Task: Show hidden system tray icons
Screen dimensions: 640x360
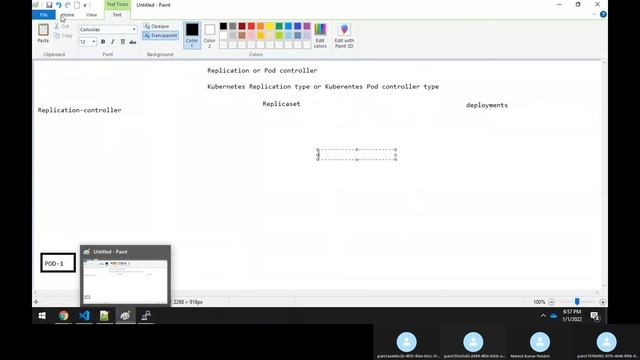Action: 543,316
